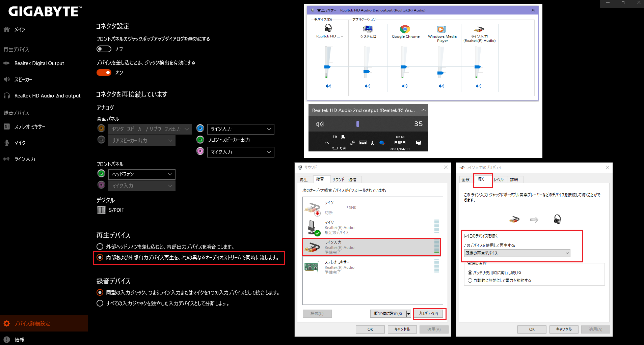This screenshot has height=345, width=644.
Task: Collapse the volume flyout device chevron
Action: [x=424, y=110]
